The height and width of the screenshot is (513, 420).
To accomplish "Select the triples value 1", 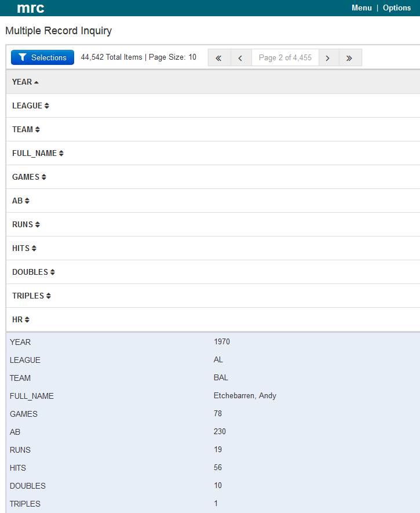I will 216,504.
